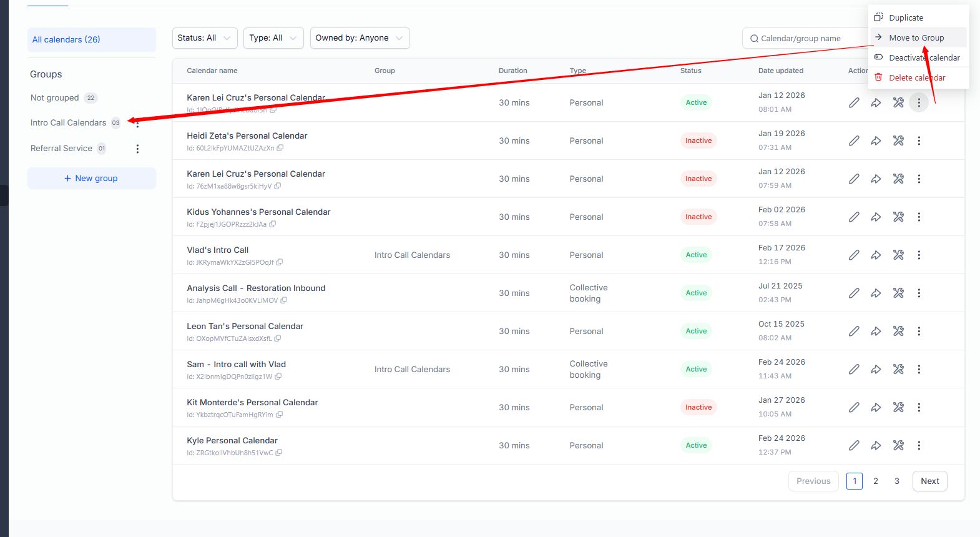The width and height of the screenshot is (980, 537).
Task: Open options menu for Referral Service group
Action: click(x=137, y=149)
